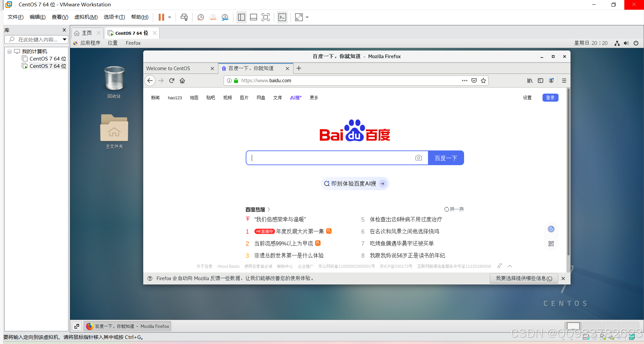Expand the 更多 menu on Baidu

(x=314, y=98)
